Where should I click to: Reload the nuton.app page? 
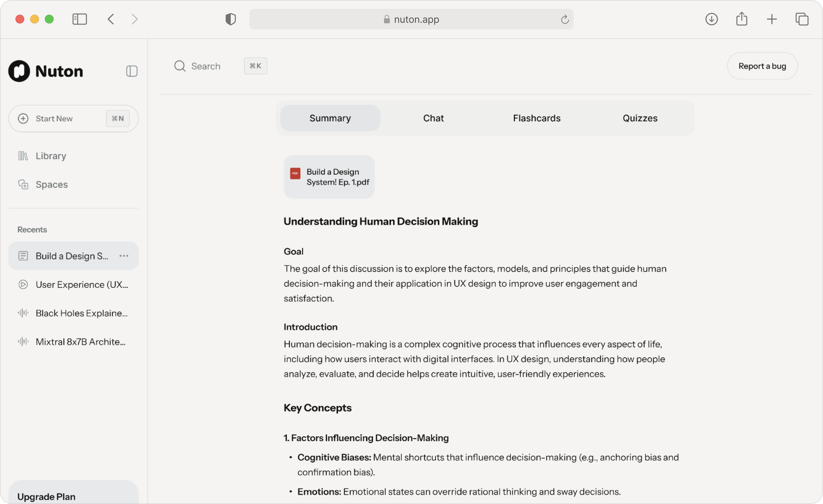coord(565,19)
